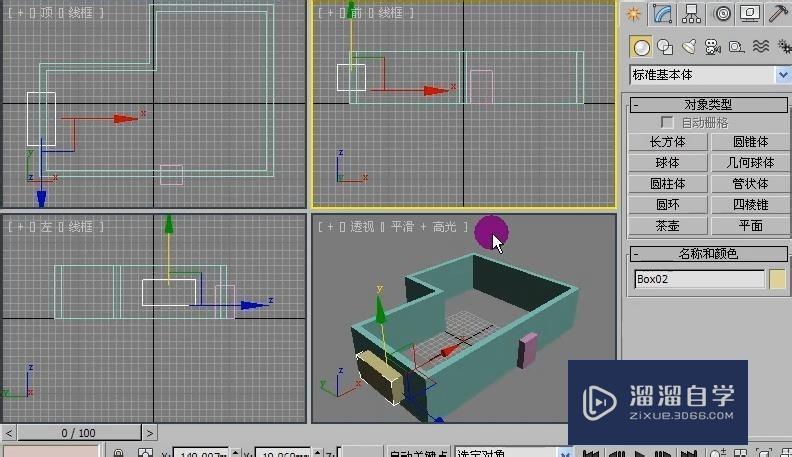
Task: Select the Lights category icon
Action: (x=689, y=47)
